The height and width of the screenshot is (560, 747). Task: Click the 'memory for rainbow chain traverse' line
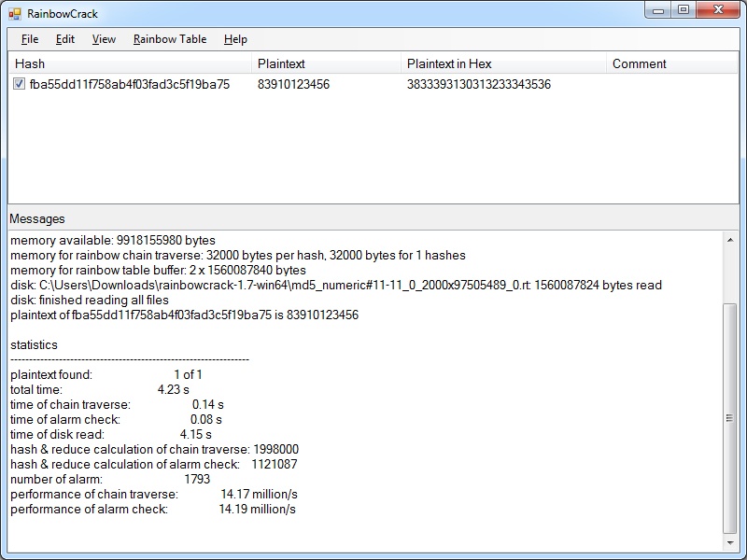tap(238, 255)
